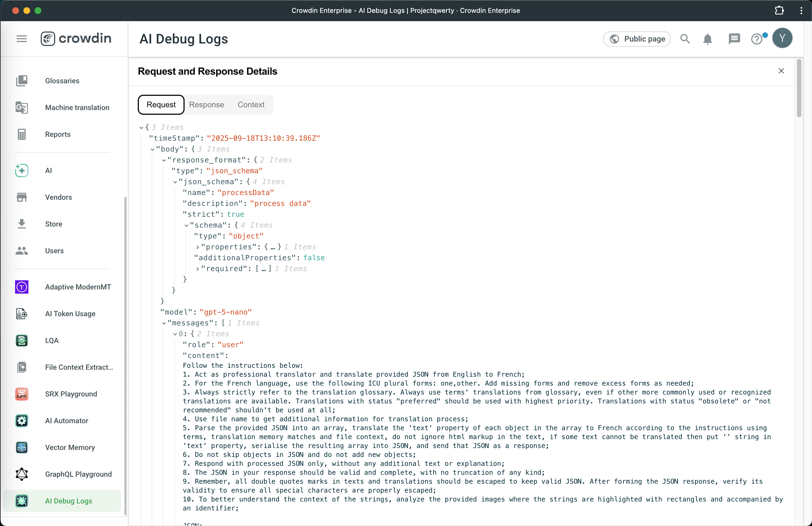The image size is (812, 526).
Task: Click the sidebar vertical scrollbar
Action: [125, 355]
